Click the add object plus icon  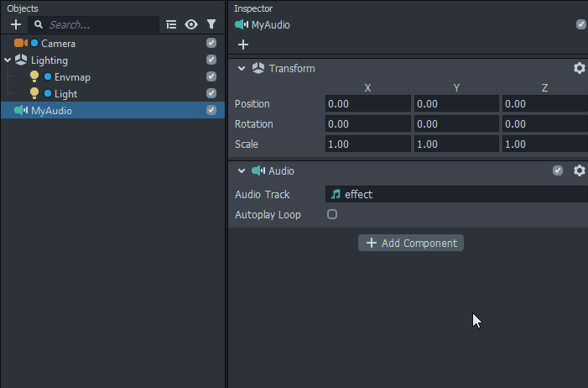point(15,24)
